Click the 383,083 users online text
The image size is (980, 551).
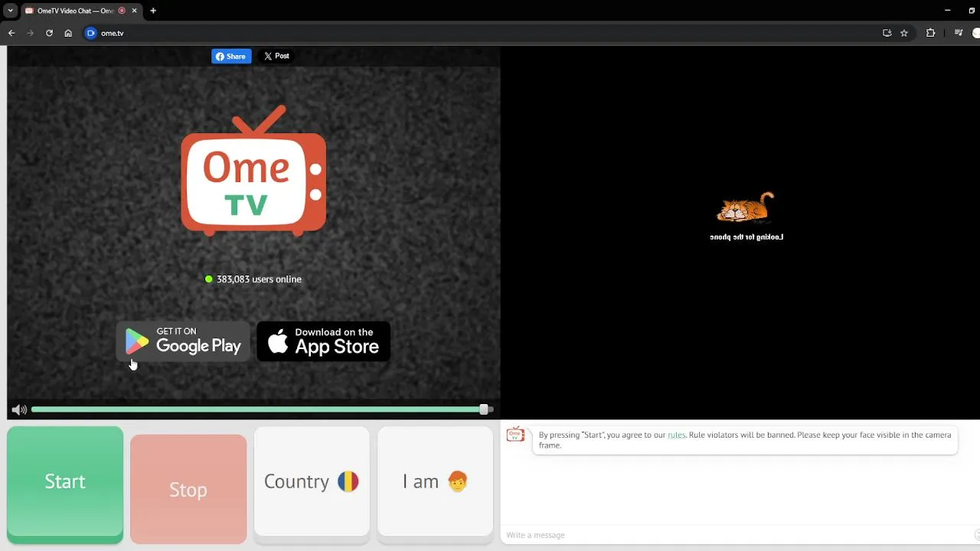[x=259, y=279]
